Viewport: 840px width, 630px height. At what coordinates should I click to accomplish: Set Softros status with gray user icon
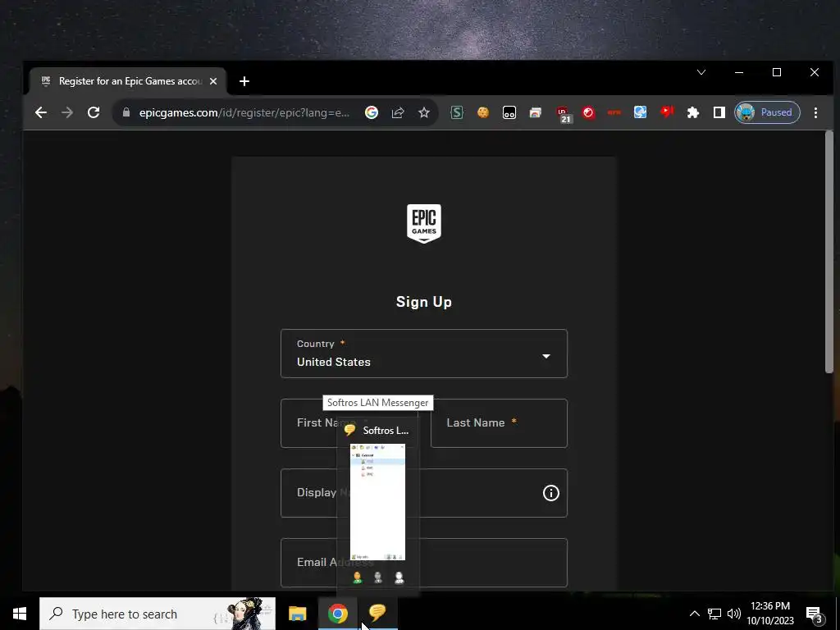pyautogui.click(x=378, y=577)
